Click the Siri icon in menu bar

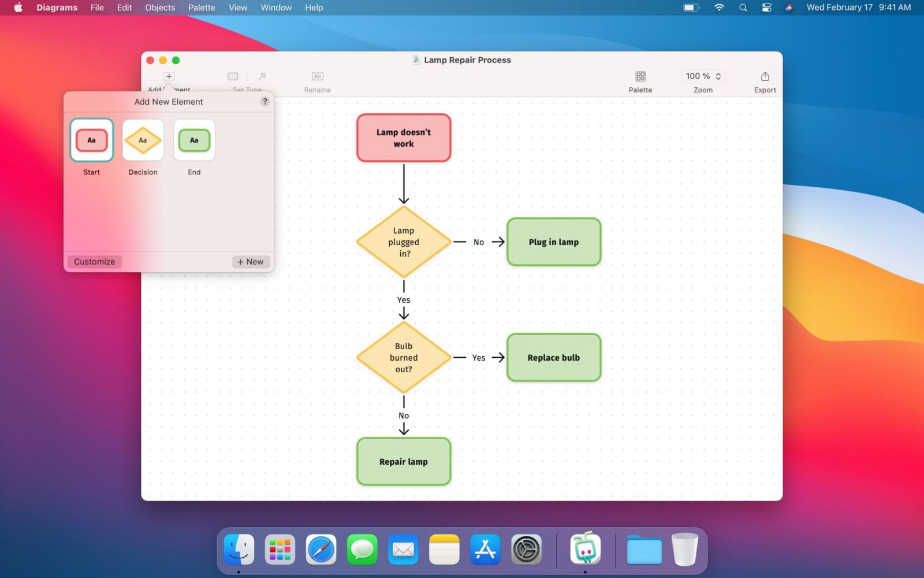[x=789, y=8]
